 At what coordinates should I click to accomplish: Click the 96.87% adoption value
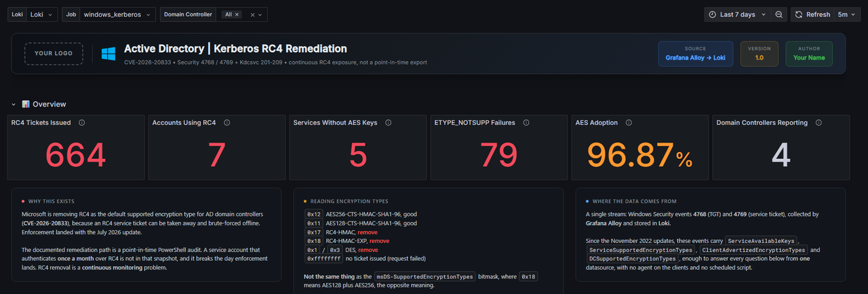tap(639, 155)
